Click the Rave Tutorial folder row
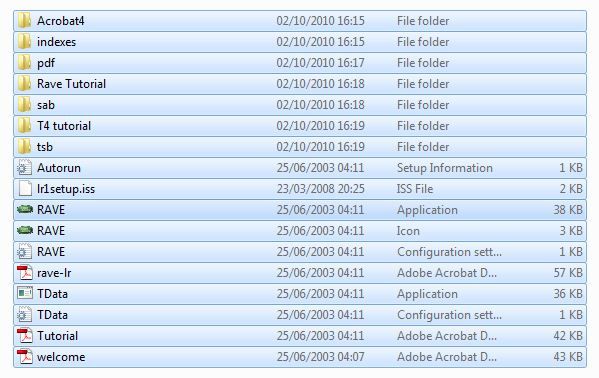The width and height of the screenshot is (599, 378). click(x=300, y=84)
